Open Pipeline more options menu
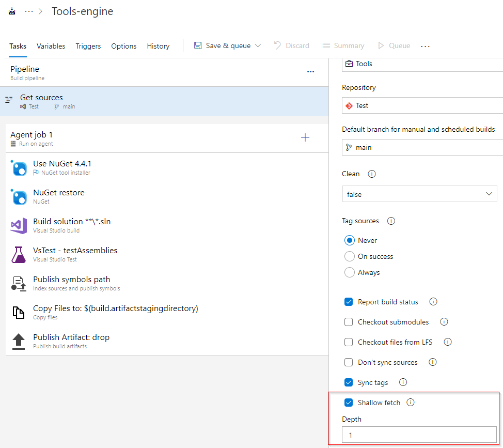 coord(310,71)
